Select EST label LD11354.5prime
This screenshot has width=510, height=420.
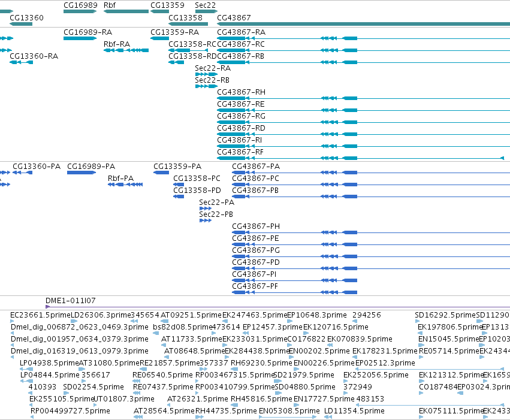pyautogui.click(x=355, y=411)
